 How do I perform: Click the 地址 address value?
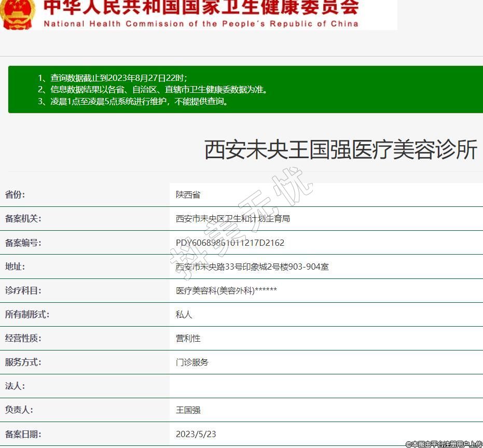[252, 267]
